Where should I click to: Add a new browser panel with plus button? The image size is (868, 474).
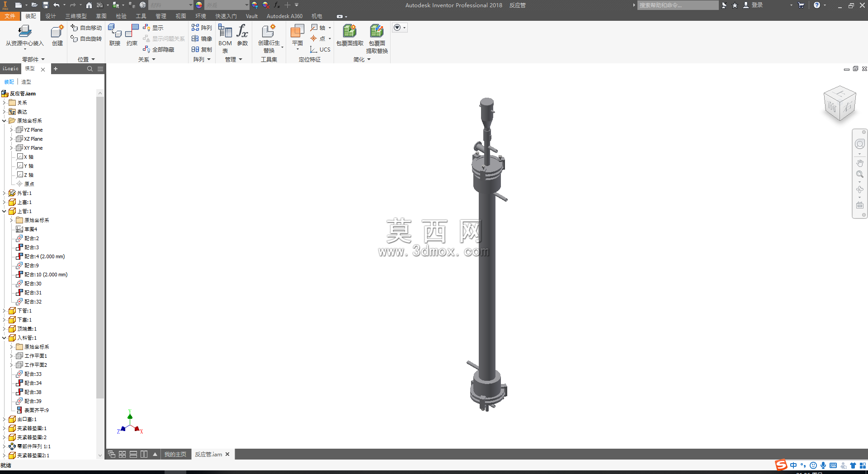pos(56,69)
